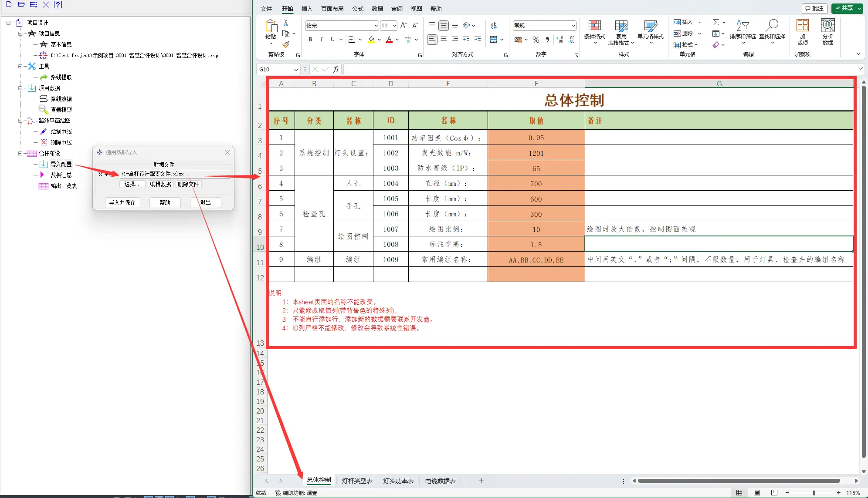Switch to 灯杆类型表 sheet tab

(357, 481)
